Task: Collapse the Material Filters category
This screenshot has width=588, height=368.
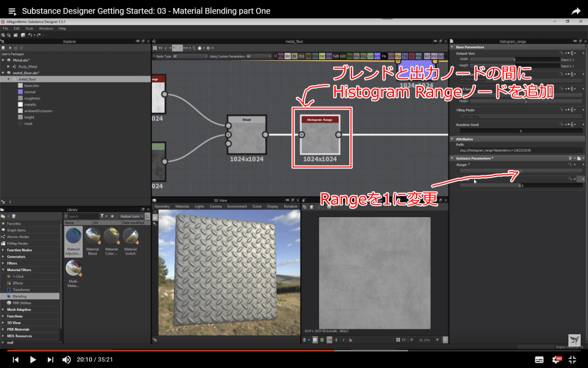Action: click(3, 270)
